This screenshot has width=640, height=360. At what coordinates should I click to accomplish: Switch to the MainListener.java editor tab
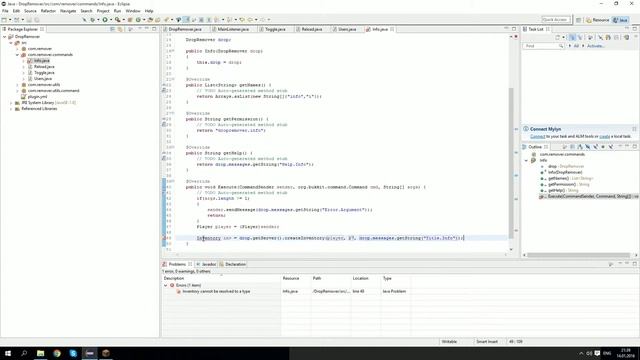[x=233, y=29]
